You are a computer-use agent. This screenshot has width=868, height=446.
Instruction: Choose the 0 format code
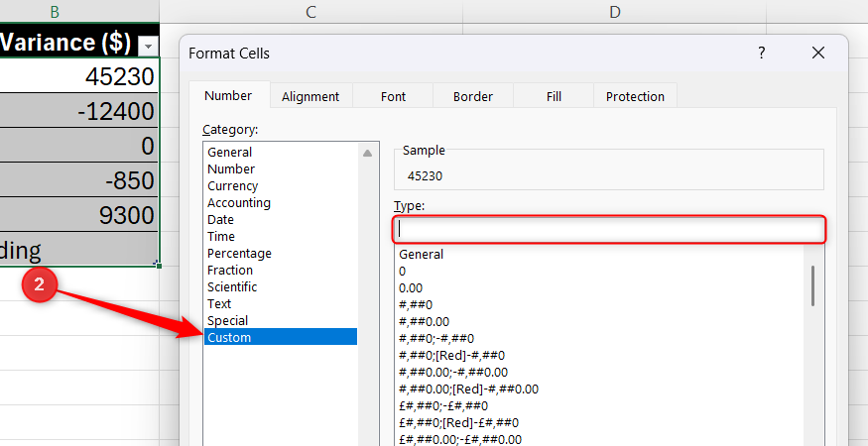601,272
